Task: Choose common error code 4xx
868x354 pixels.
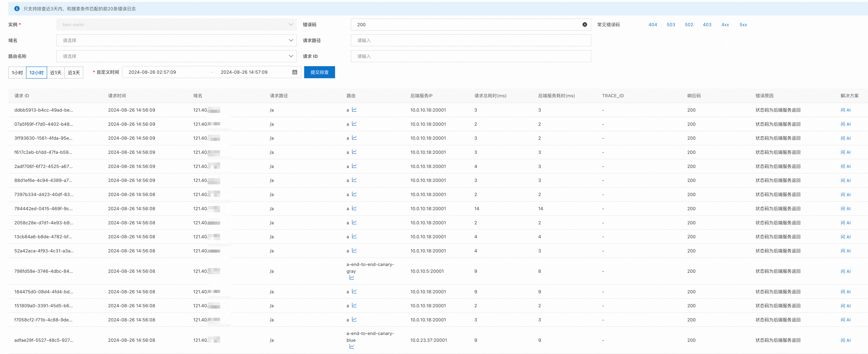Action: pos(725,25)
